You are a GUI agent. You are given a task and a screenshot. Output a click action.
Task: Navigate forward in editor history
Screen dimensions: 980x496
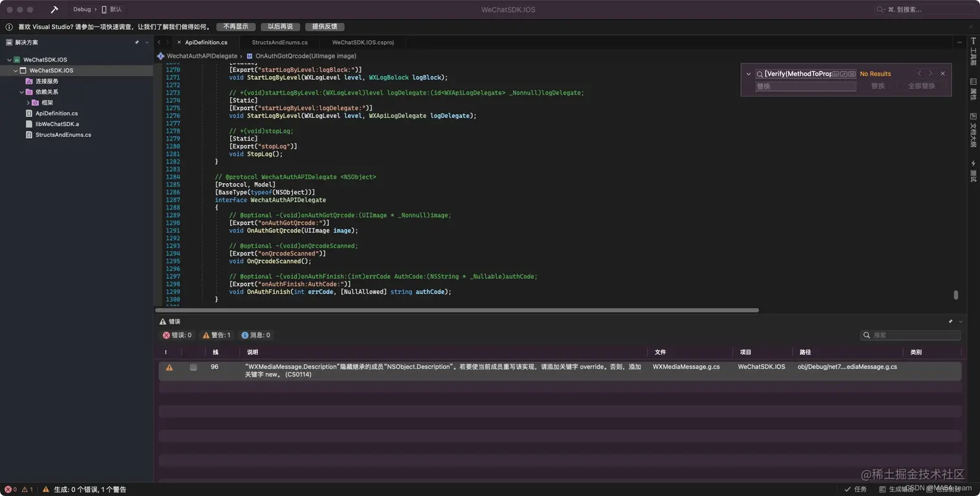(167, 42)
